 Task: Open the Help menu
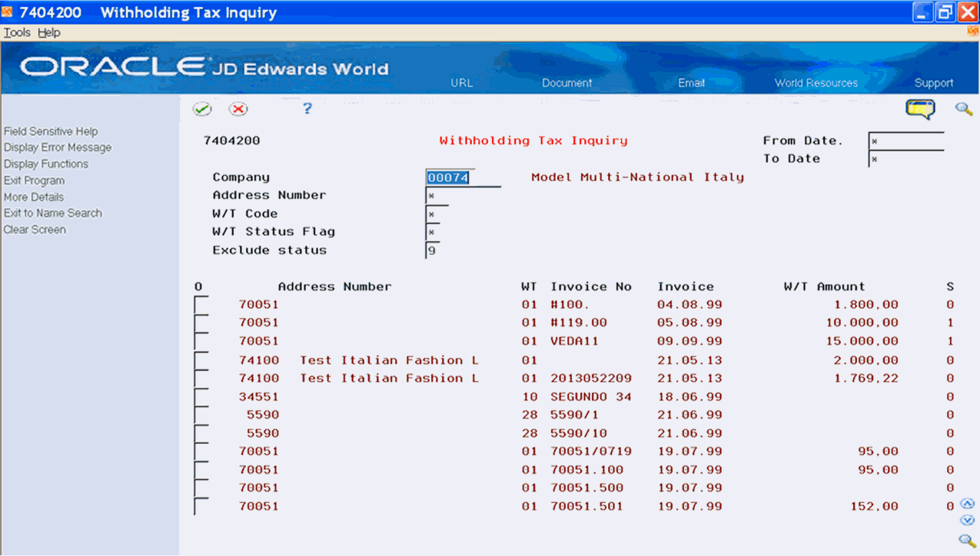pyautogui.click(x=48, y=33)
